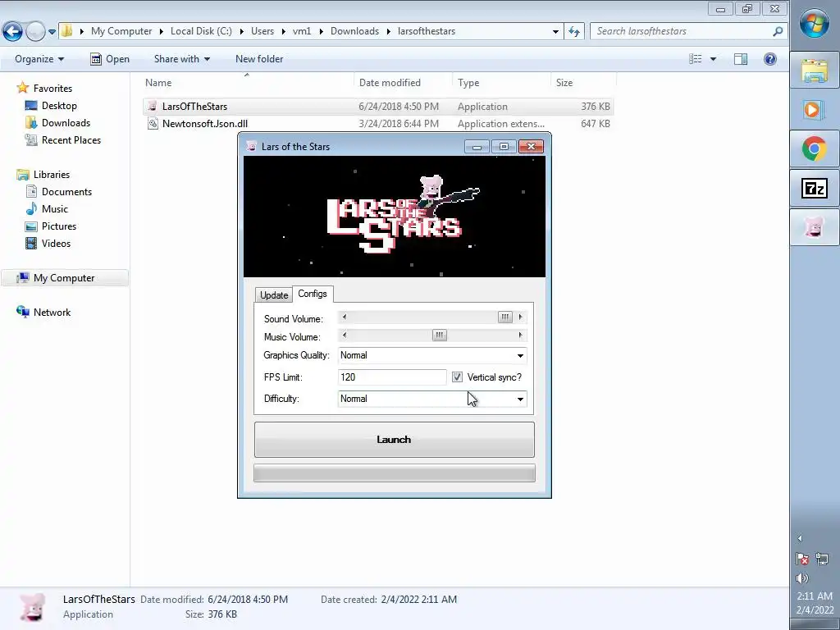Open Downloads in Favorites
The height and width of the screenshot is (630, 840).
(66, 123)
